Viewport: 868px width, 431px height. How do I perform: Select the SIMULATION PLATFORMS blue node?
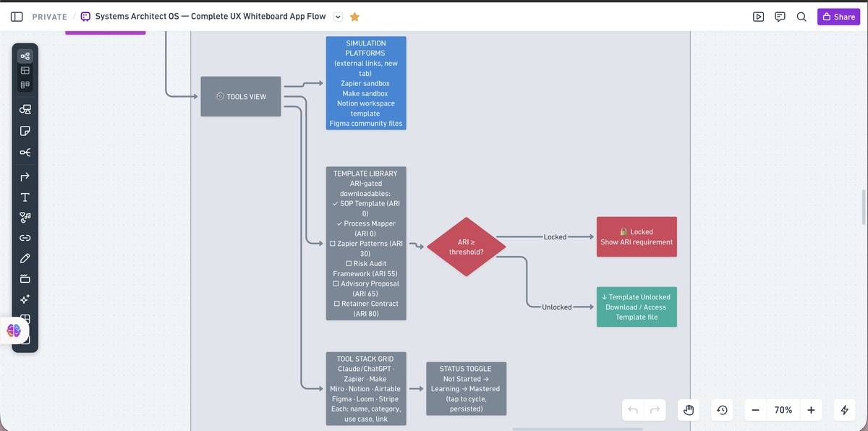366,83
